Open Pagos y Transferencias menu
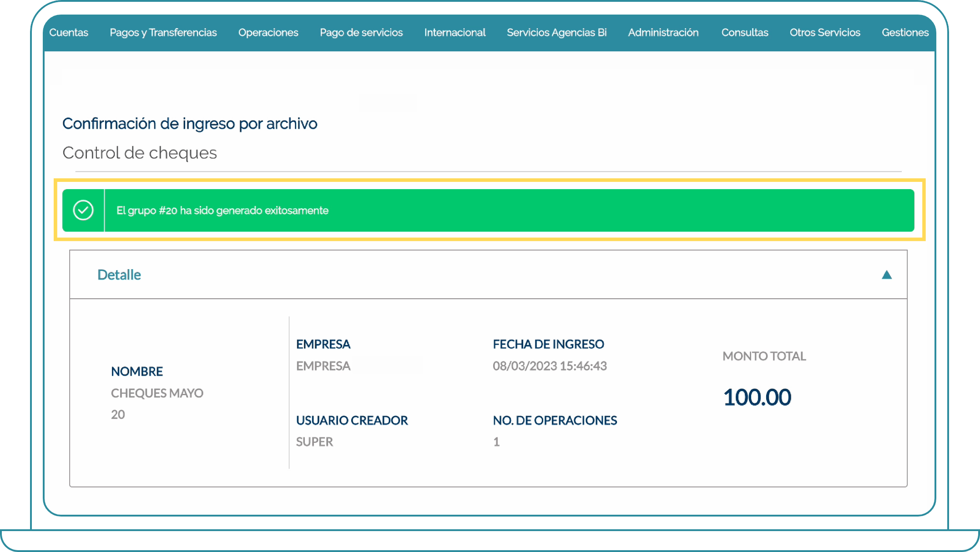Image resolution: width=980 pixels, height=552 pixels. [x=163, y=32]
